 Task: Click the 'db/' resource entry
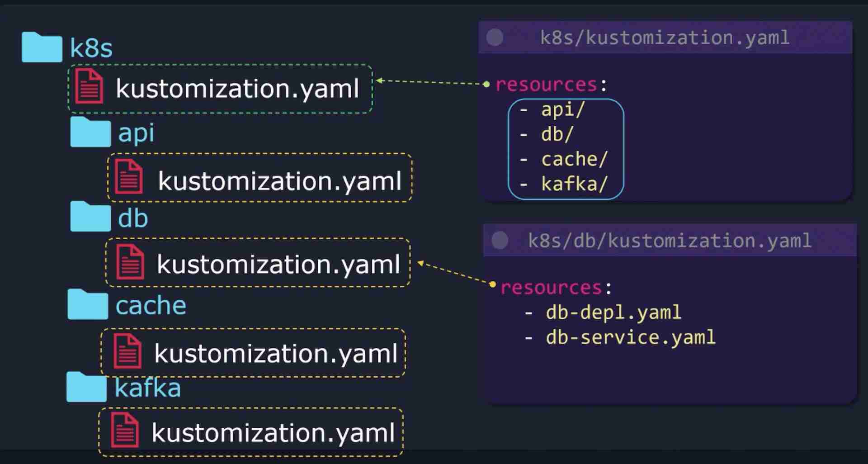click(x=557, y=135)
